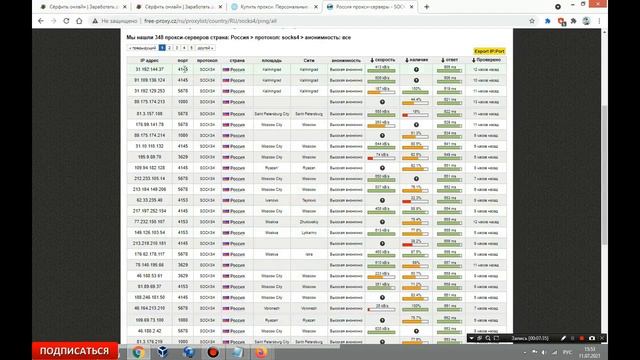The height and width of the screenshot is (360, 640).
Task: Open Firefox from the taskbar
Action: coord(261,352)
